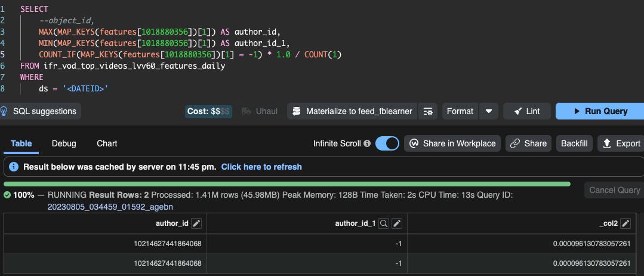Open query ID 20230805_034459_01592_agebn link
Image resolution: width=644 pixels, height=276 pixels.
(x=110, y=207)
